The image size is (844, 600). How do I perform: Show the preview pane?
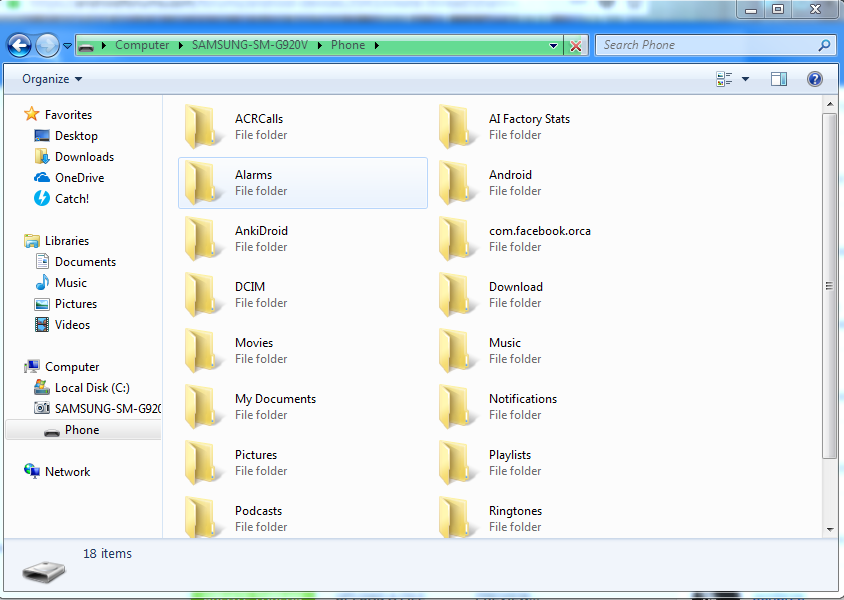(778, 79)
